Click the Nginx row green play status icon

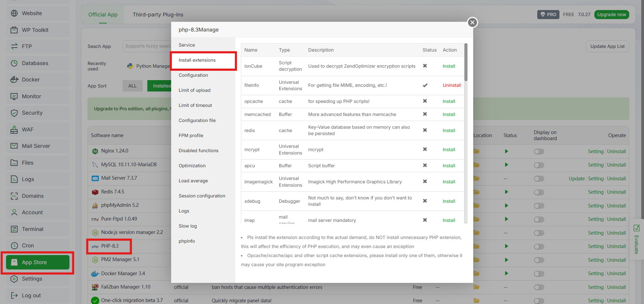coord(506,151)
